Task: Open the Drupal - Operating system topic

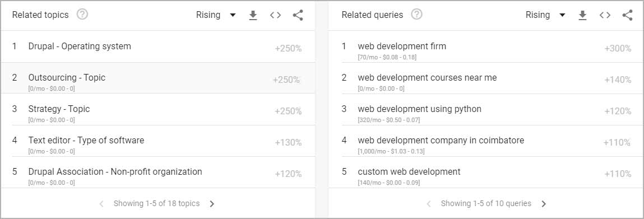Action: 158,46
